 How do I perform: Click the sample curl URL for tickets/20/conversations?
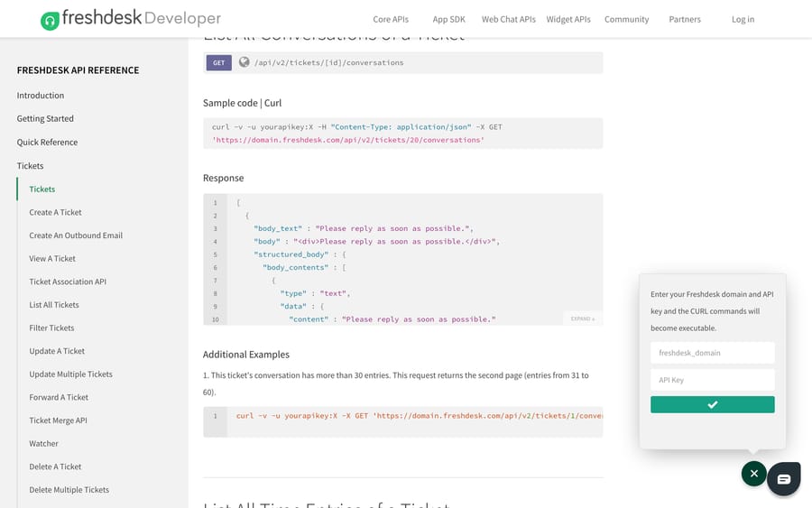pyautogui.click(x=348, y=140)
